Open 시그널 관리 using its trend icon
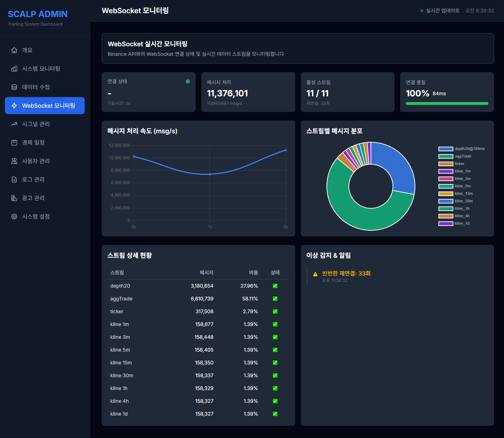The width and height of the screenshot is (504, 438). click(14, 124)
